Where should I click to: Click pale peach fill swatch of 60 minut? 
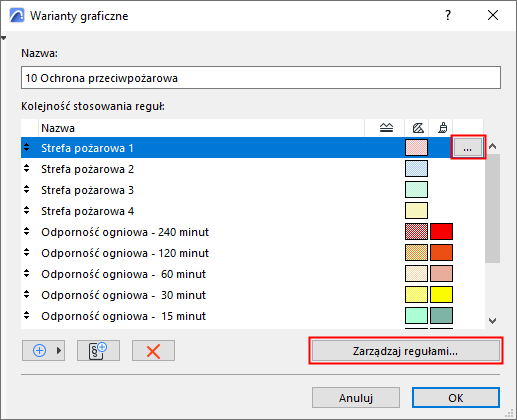(x=416, y=274)
